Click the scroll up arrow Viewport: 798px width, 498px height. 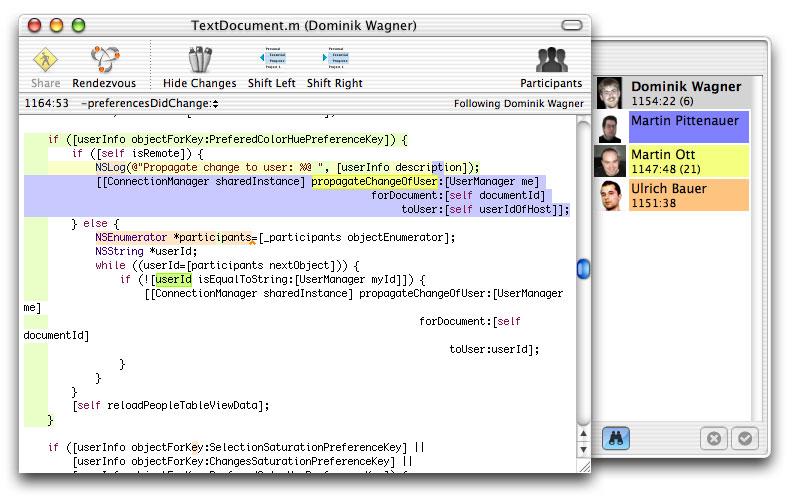[x=583, y=433]
